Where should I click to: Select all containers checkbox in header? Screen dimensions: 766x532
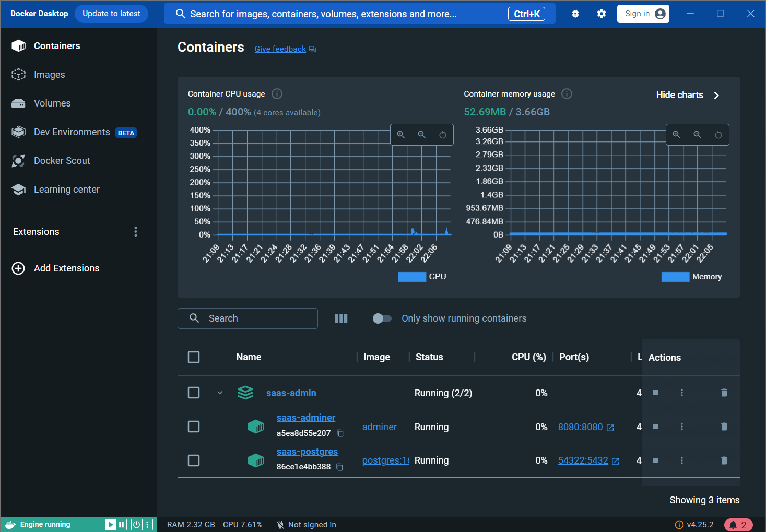click(194, 357)
